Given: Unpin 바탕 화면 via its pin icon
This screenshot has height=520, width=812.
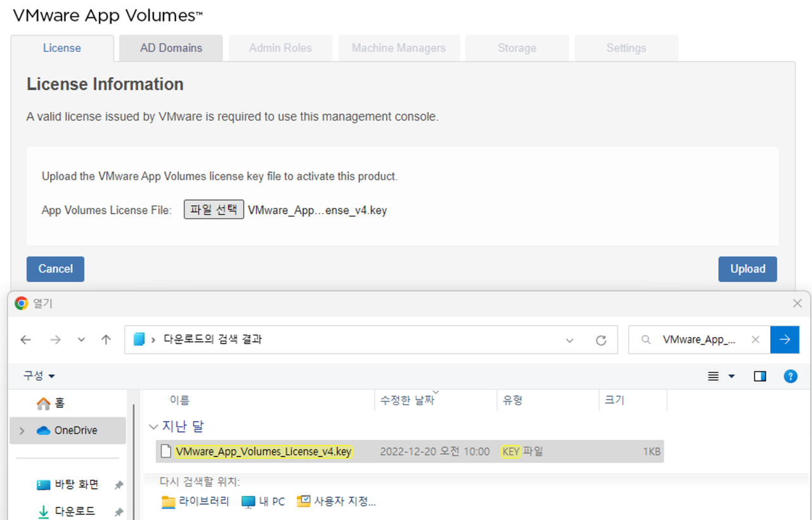Looking at the screenshot, I should (118, 485).
